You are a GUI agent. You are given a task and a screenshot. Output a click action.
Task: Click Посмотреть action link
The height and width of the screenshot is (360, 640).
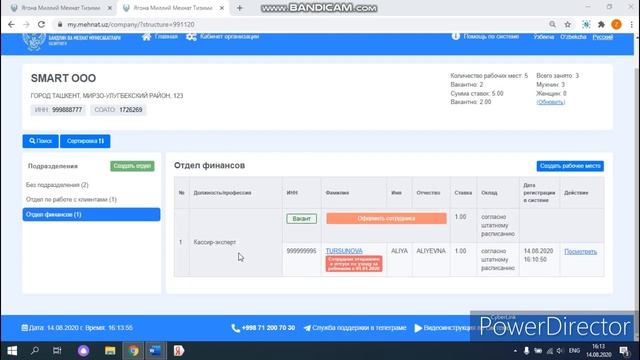[x=580, y=251]
